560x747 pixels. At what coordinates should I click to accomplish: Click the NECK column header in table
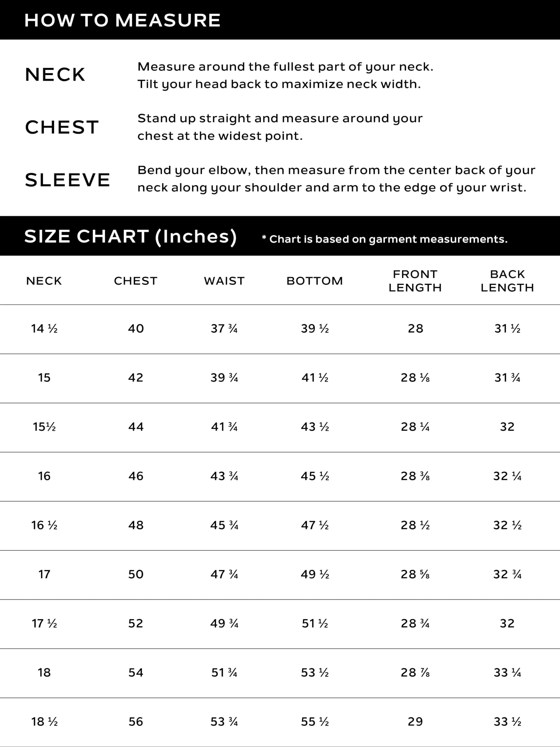pyautogui.click(x=44, y=281)
